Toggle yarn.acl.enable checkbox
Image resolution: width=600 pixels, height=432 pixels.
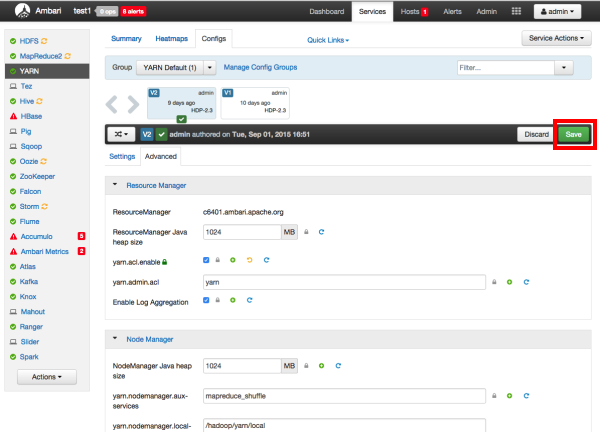point(206,260)
